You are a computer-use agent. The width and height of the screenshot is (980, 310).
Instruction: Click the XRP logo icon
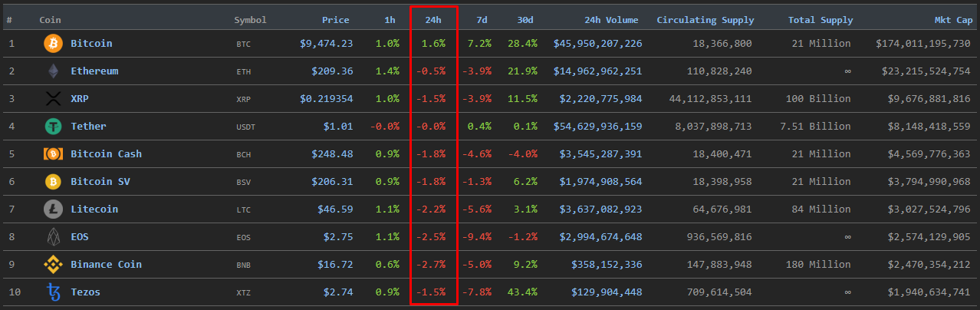click(x=53, y=99)
